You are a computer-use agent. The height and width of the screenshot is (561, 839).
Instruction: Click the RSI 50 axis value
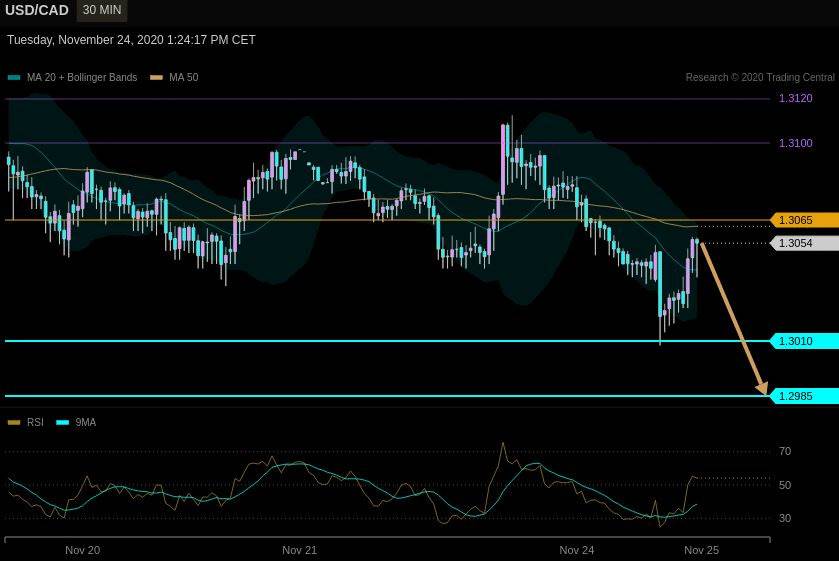tap(785, 486)
